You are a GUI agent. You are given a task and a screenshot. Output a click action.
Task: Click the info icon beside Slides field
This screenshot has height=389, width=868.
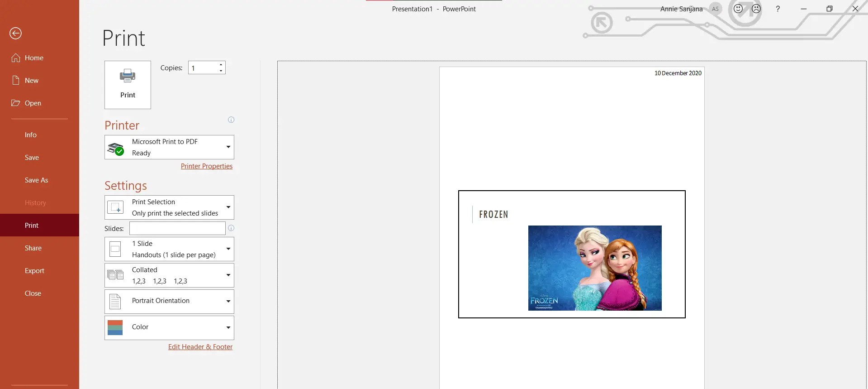tap(231, 228)
